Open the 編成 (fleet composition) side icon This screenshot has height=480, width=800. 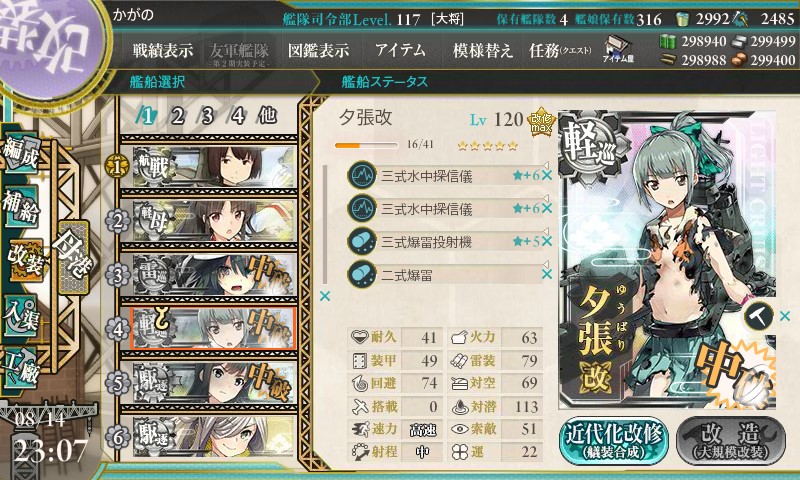pyautogui.click(x=21, y=154)
